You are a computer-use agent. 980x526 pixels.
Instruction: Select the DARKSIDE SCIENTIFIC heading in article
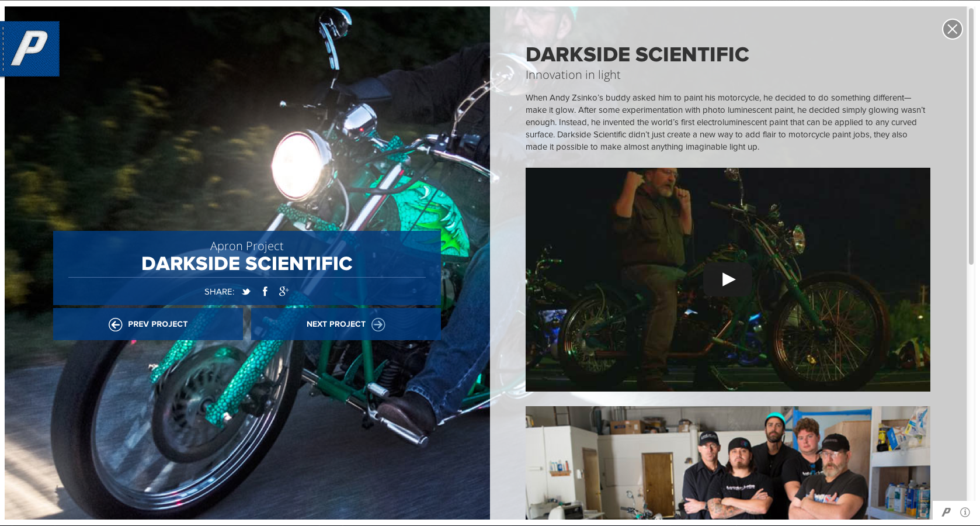637,54
